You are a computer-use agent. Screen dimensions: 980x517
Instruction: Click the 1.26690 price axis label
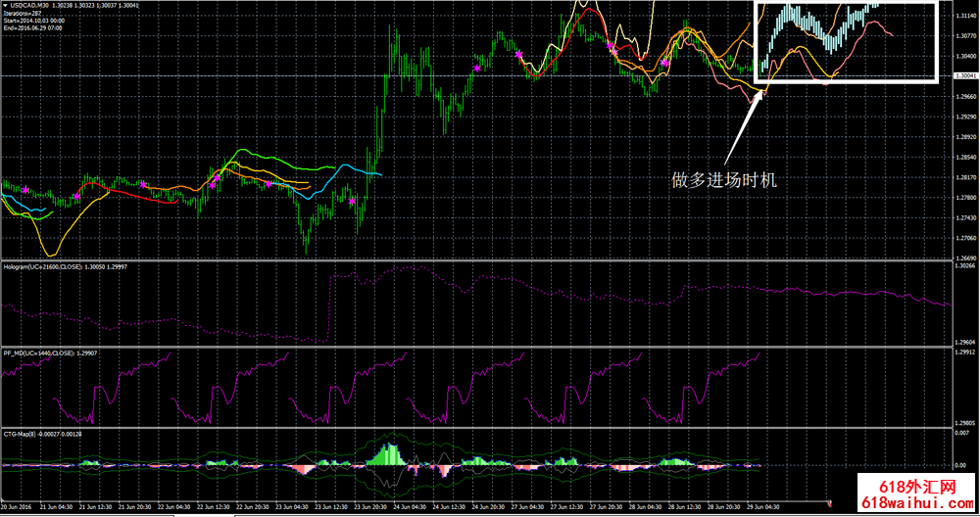[x=965, y=258]
